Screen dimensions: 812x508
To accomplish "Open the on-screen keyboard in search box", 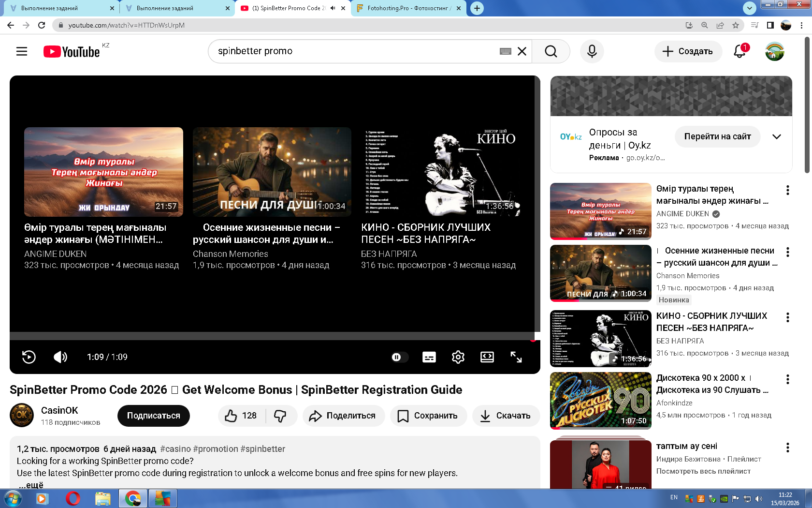I will click(506, 51).
